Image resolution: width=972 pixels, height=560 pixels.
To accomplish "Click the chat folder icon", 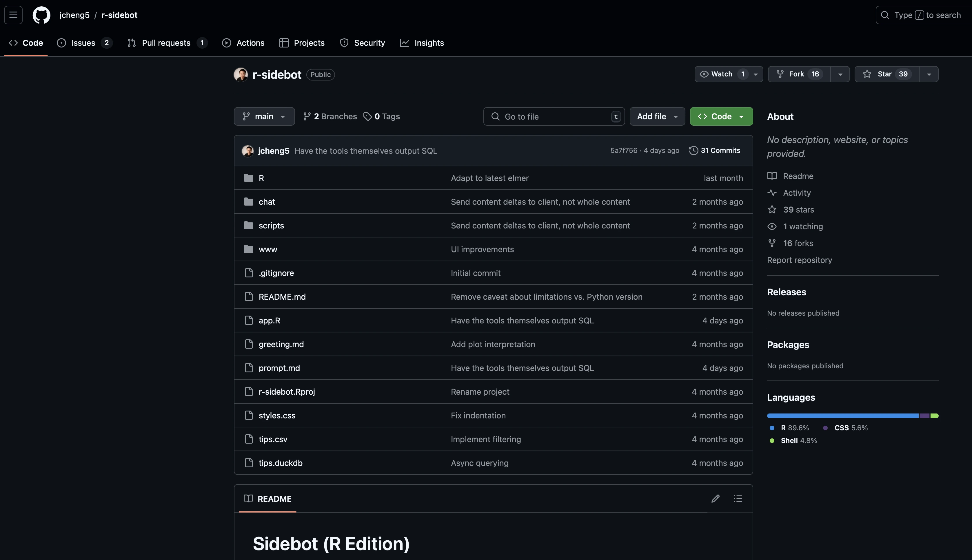I will pos(249,202).
